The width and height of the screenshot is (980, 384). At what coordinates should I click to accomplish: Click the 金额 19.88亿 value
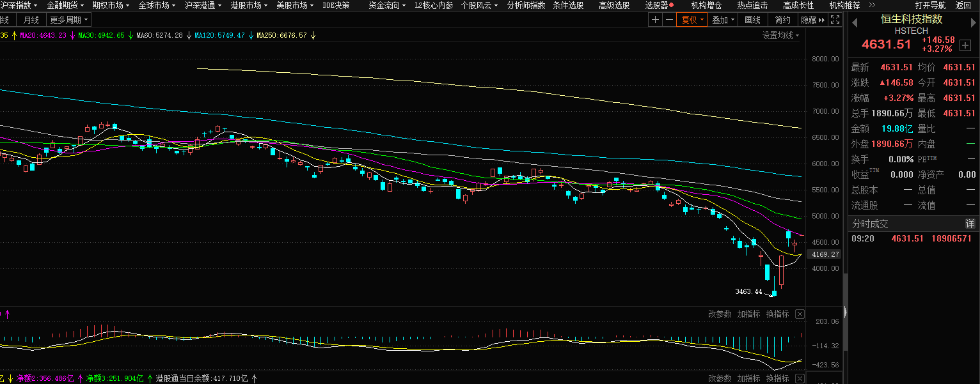(896, 128)
